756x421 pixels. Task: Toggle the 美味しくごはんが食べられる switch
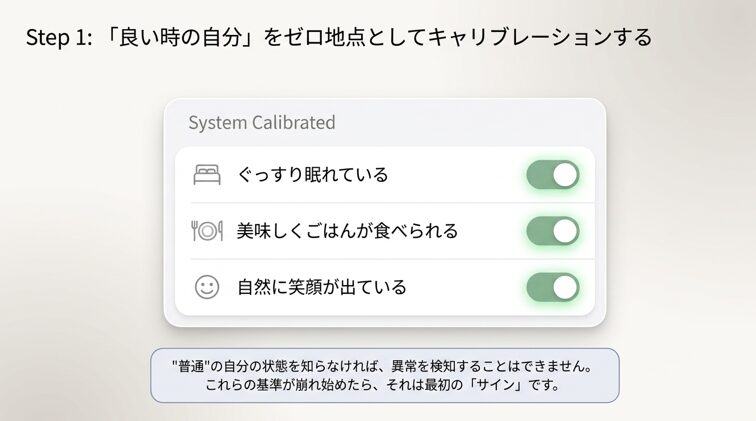pos(553,231)
